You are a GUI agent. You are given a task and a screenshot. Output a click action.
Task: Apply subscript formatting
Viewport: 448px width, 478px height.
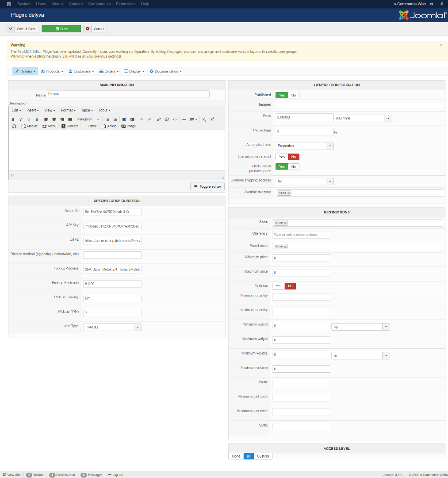(x=204, y=119)
